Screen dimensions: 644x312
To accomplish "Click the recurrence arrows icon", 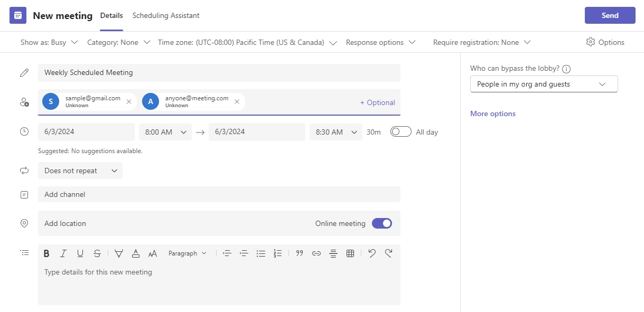I will tap(24, 171).
